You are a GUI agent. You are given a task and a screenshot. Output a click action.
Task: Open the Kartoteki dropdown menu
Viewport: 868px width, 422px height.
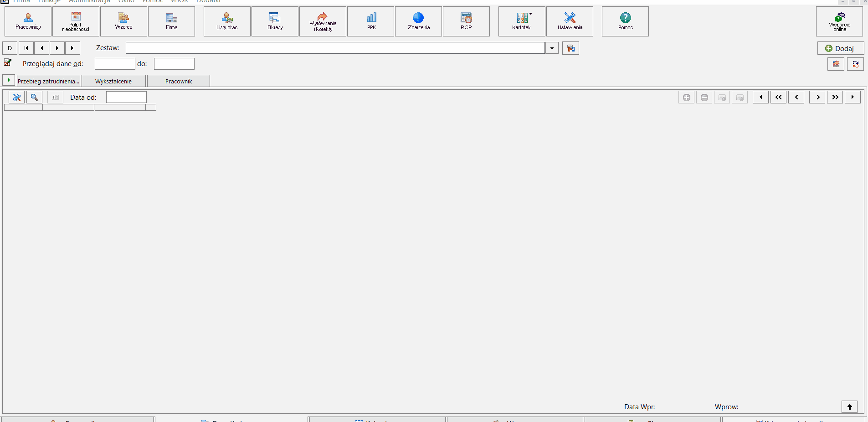coord(522,21)
